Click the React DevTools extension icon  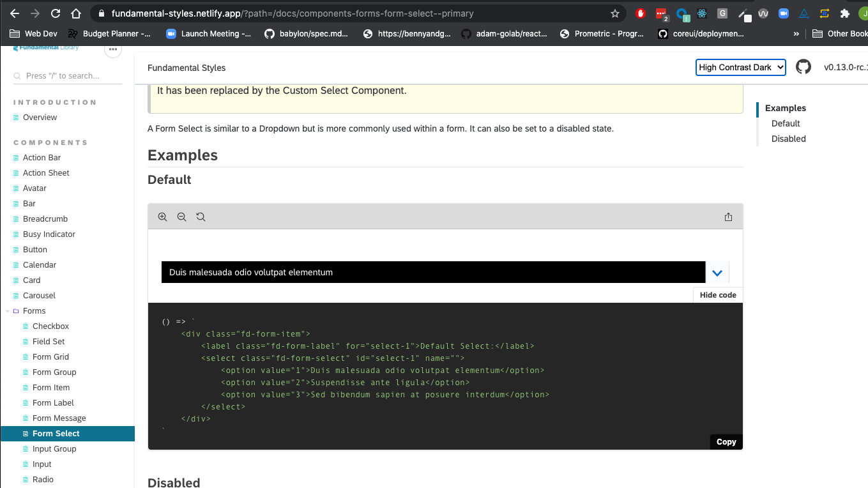pyautogui.click(x=702, y=13)
